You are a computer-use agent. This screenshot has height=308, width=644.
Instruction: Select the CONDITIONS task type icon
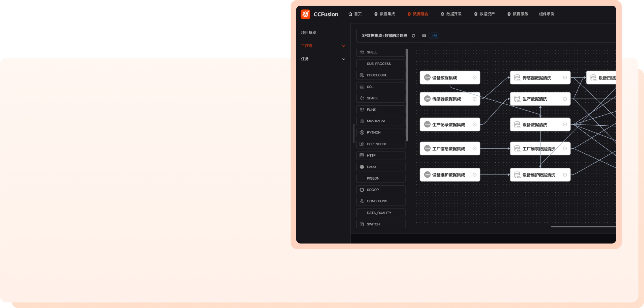click(x=362, y=201)
